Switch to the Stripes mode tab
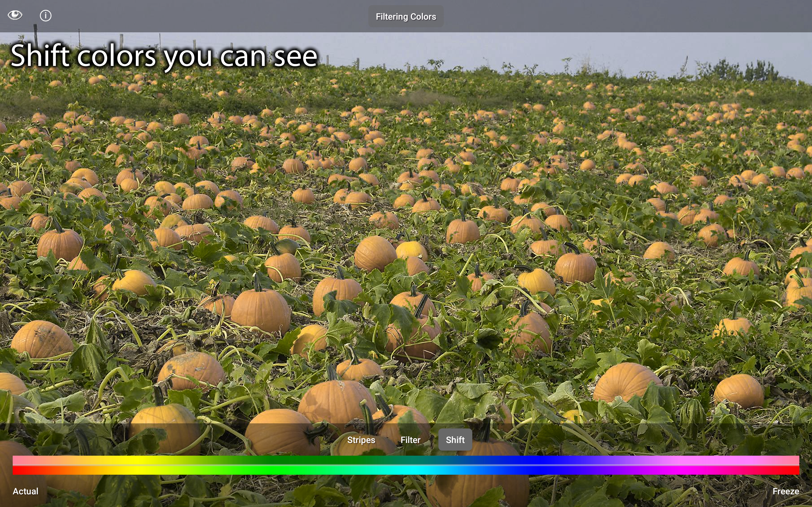 point(361,440)
